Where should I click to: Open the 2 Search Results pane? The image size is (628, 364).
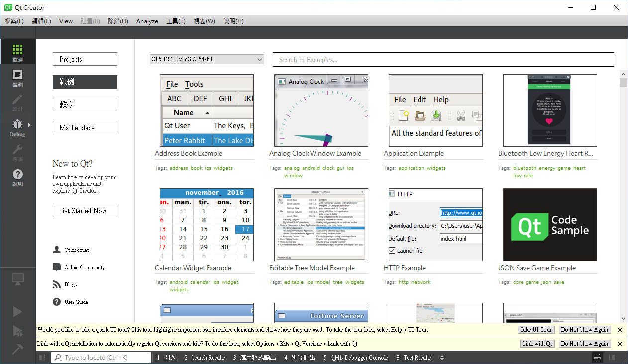[205, 358]
